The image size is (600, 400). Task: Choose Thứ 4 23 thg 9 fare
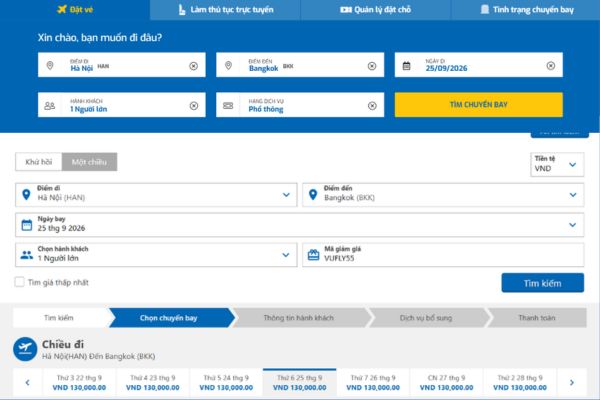coord(153,382)
